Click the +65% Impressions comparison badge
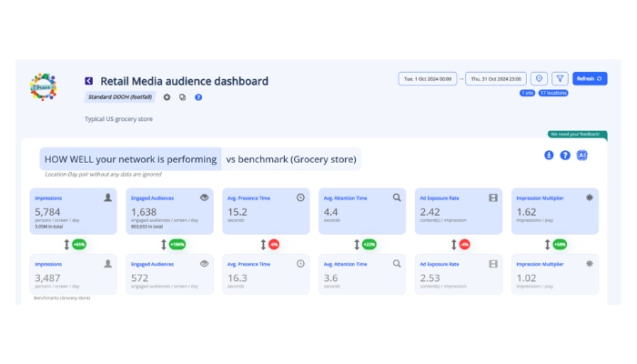 (78, 244)
